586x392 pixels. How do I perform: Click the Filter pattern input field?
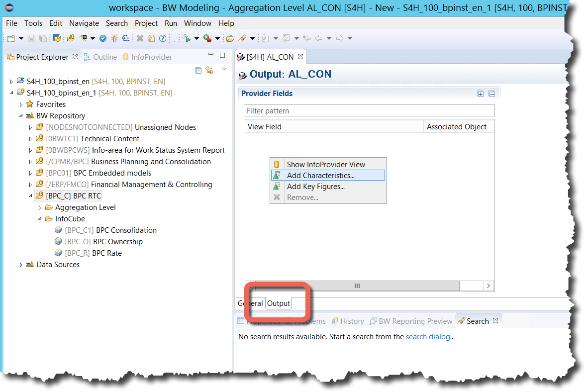tap(369, 110)
